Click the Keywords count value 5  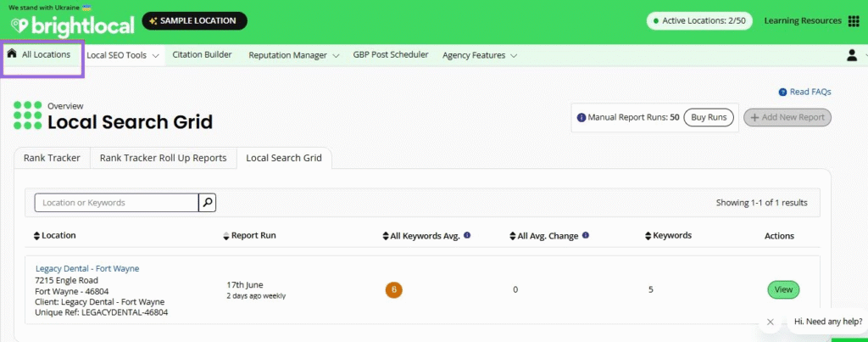650,289
